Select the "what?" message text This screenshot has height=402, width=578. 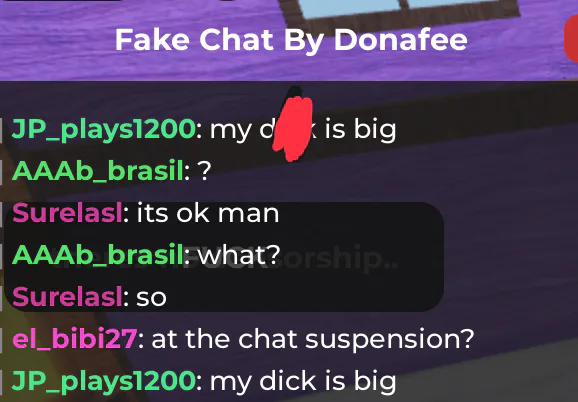239,255
